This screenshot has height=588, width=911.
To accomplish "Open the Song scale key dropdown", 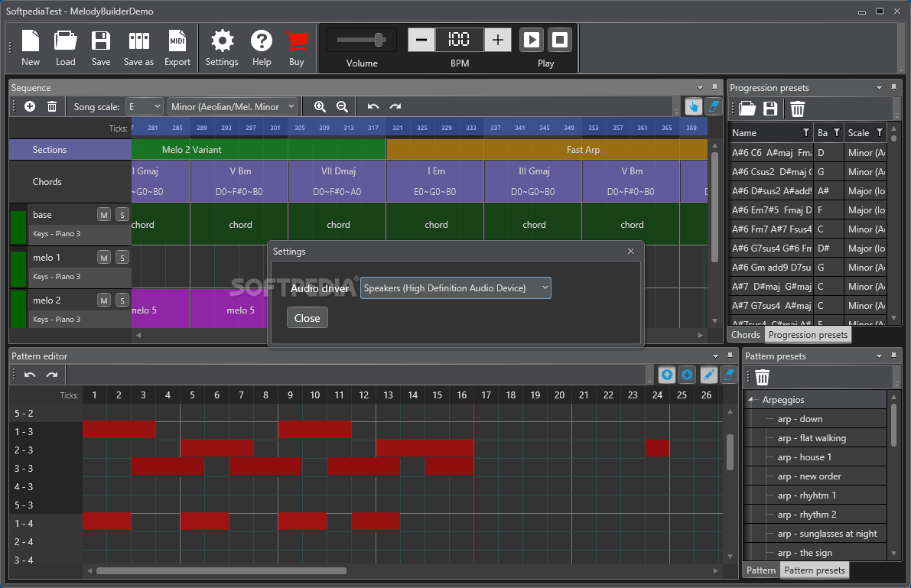I will (x=145, y=107).
